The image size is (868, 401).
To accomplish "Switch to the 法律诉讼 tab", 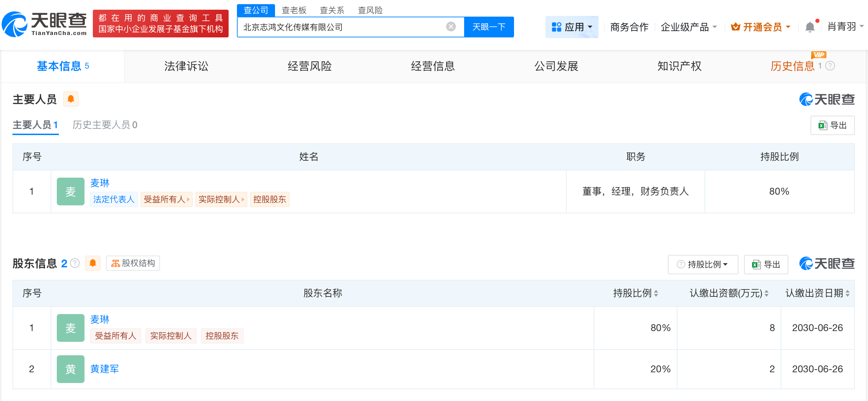I will (186, 66).
